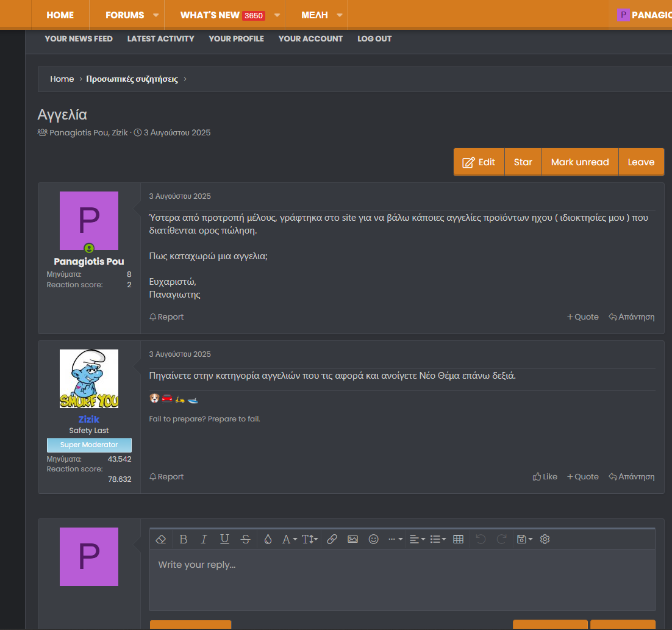The height and width of the screenshot is (630, 672).
Task: Open the text color droplet picker
Action: click(268, 539)
